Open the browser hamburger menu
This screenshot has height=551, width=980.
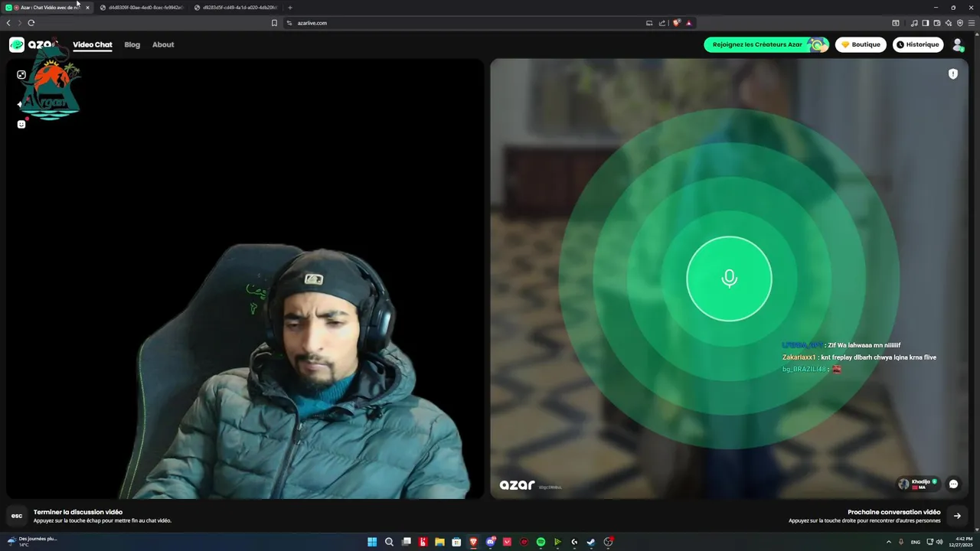tap(972, 23)
